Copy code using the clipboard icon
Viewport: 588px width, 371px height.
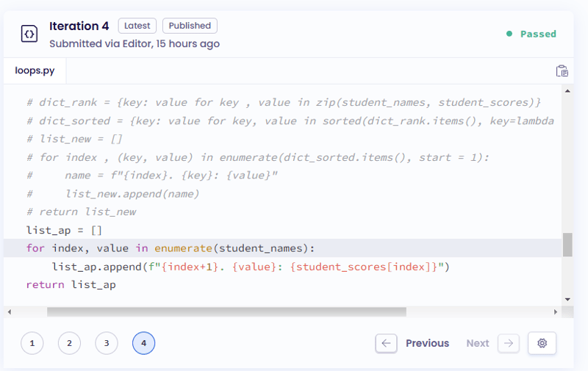562,71
